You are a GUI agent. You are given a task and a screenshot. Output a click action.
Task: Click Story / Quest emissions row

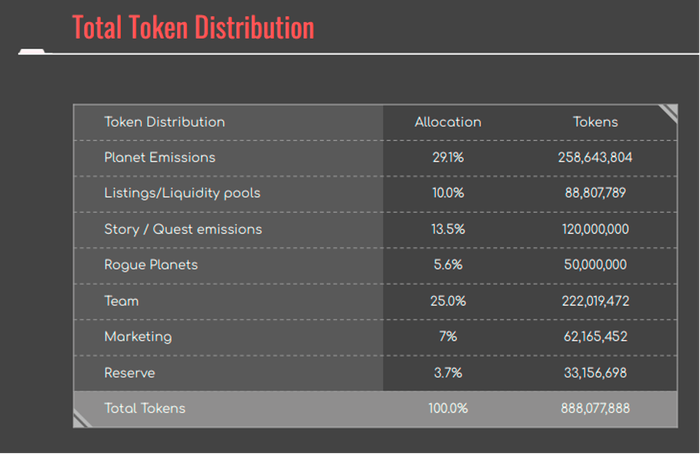point(375,229)
